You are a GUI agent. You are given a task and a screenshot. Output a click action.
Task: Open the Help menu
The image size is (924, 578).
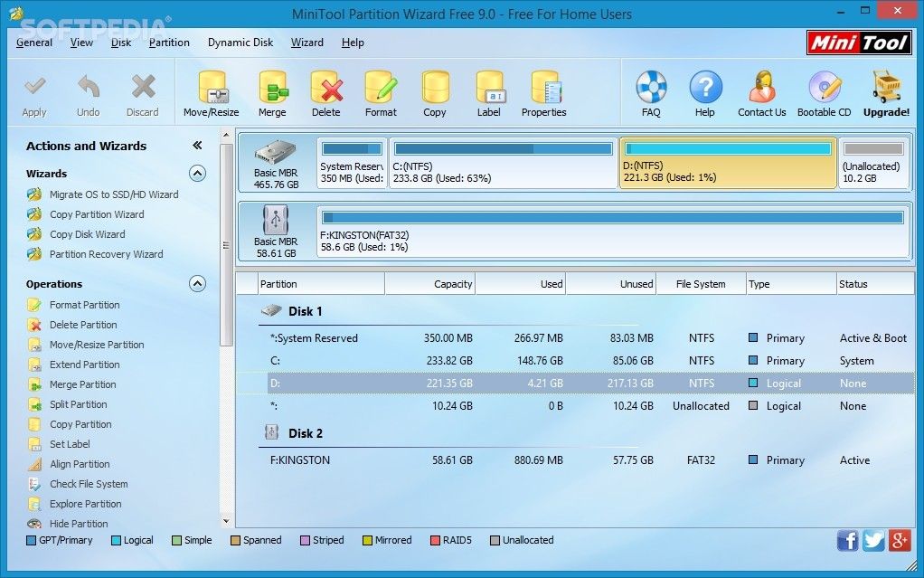click(353, 43)
